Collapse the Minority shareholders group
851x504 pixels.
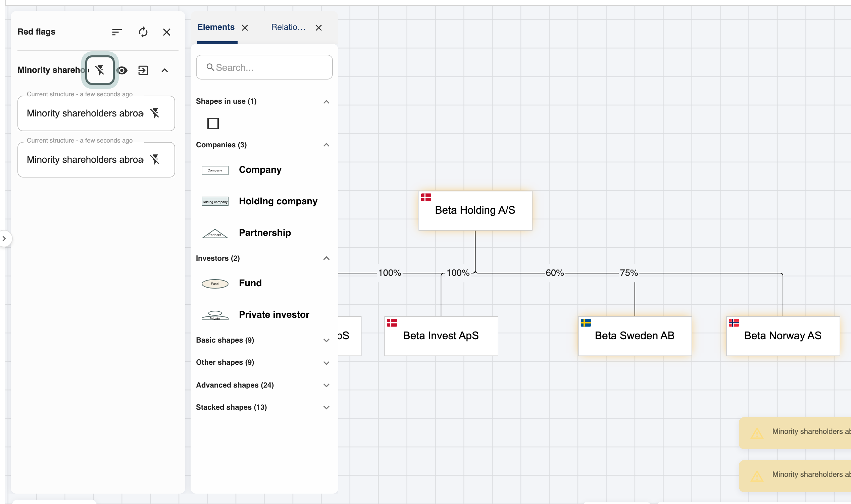(165, 70)
